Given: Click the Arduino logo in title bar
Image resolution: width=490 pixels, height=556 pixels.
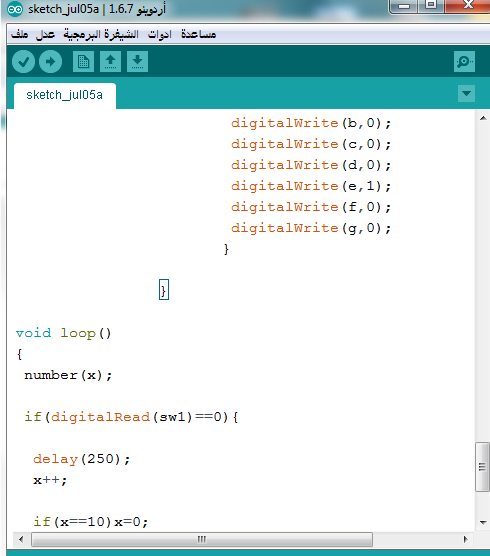Looking at the screenshot, I should coord(15,9).
